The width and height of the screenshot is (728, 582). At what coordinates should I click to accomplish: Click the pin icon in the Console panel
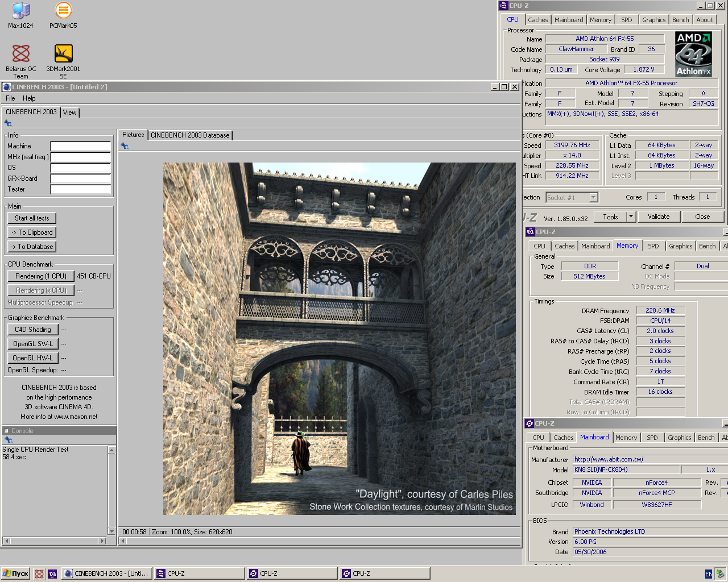tap(8, 440)
